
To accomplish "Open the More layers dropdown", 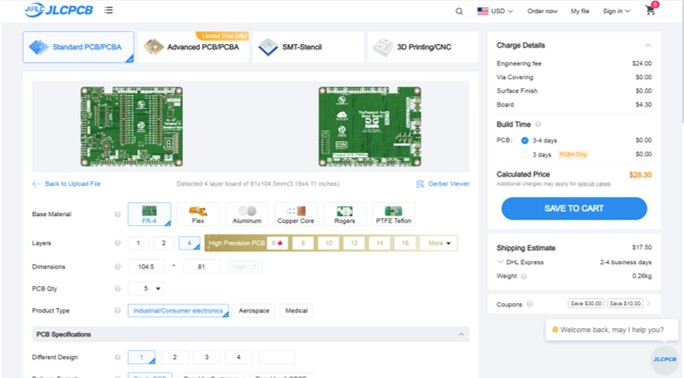I will click(x=438, y=243).
